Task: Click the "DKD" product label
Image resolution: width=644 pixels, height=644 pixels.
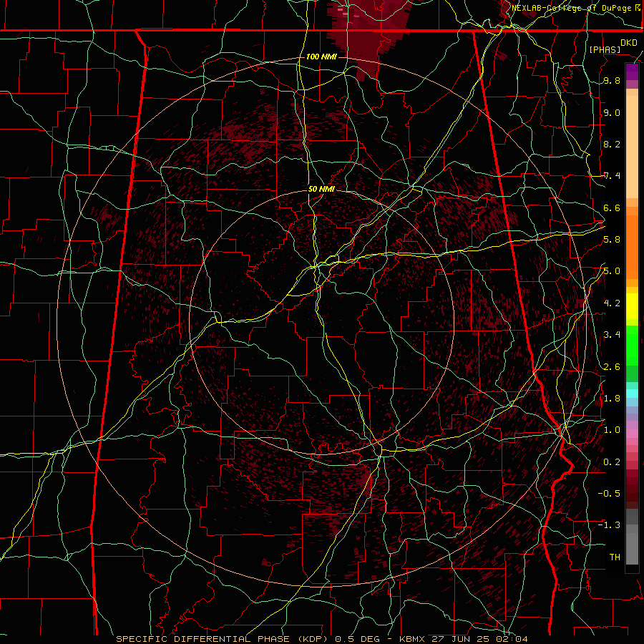Action: pos(628,43)
